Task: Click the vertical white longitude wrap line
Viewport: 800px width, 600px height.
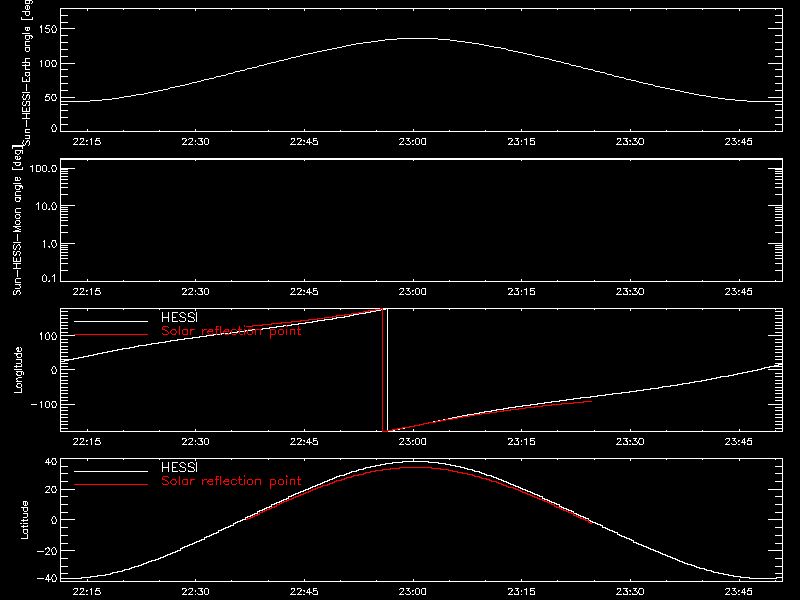Action: pos(387,370)
